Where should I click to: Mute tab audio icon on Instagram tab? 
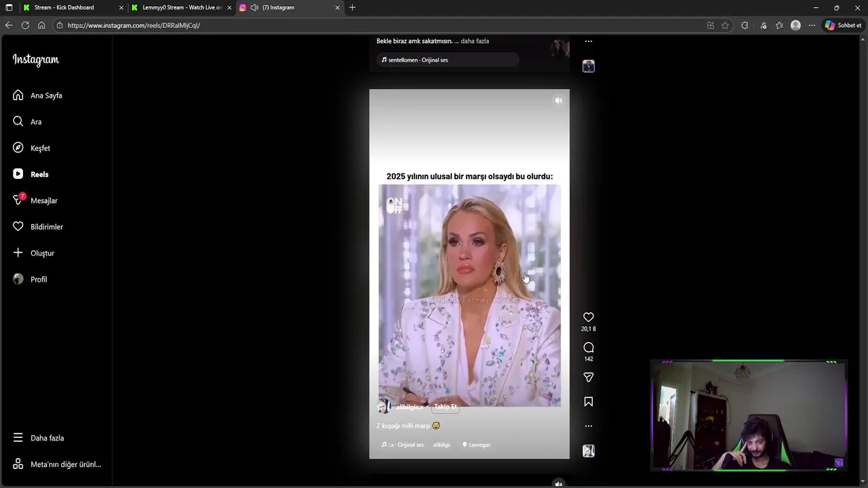[x=254, y=7]
